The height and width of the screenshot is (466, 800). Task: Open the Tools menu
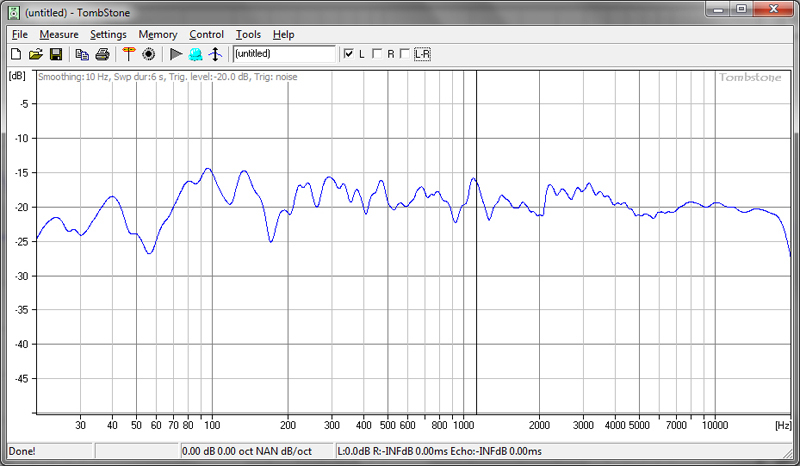248,34
